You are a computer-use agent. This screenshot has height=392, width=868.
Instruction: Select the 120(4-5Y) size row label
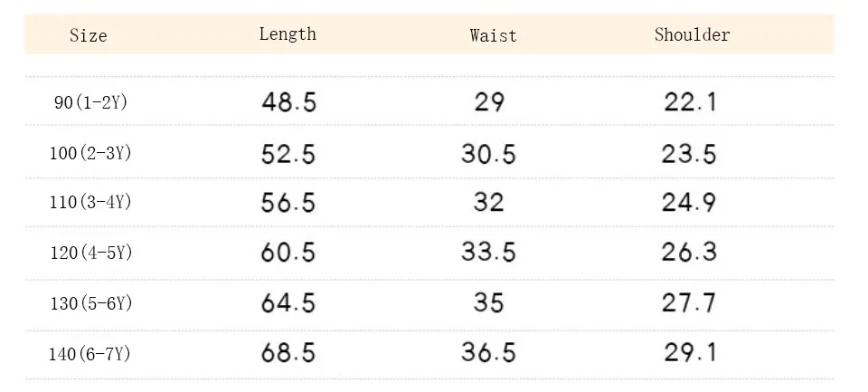[90, 253]
